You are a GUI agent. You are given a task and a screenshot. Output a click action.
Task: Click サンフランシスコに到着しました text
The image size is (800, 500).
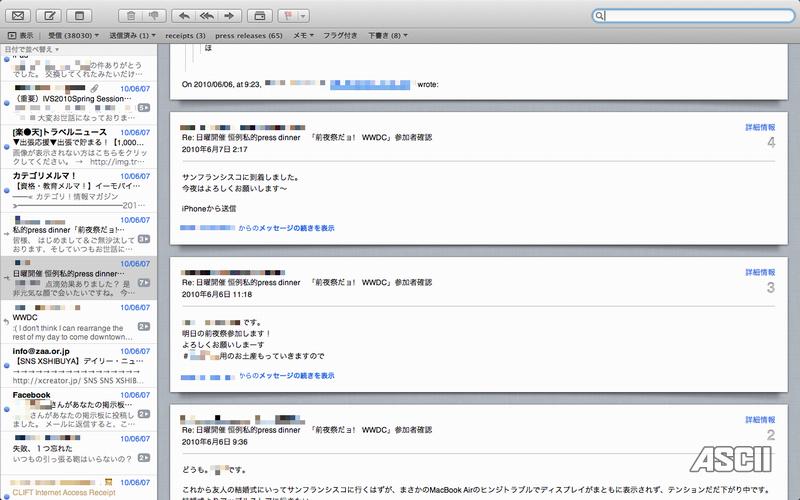(x=242, y=177)
